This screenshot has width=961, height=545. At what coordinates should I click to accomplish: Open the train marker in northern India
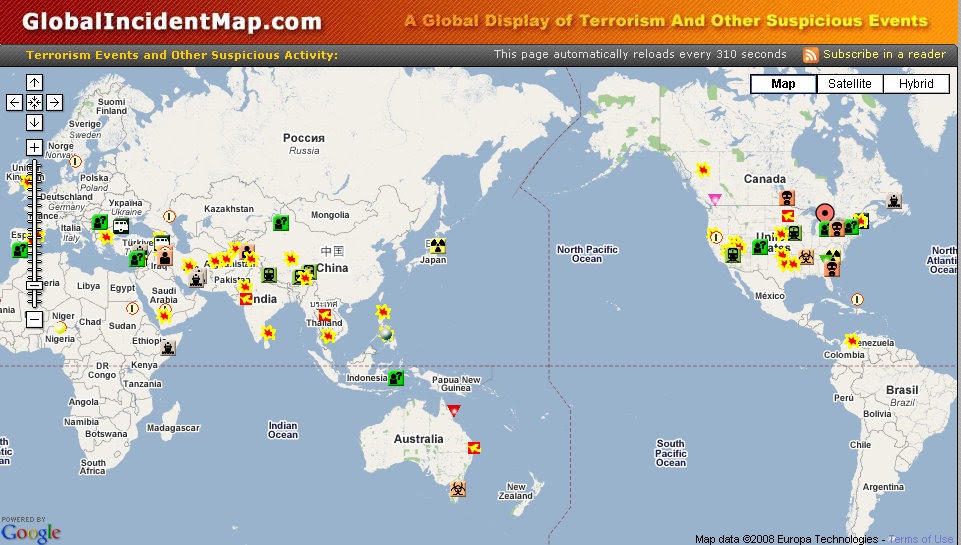pos(269,275)
